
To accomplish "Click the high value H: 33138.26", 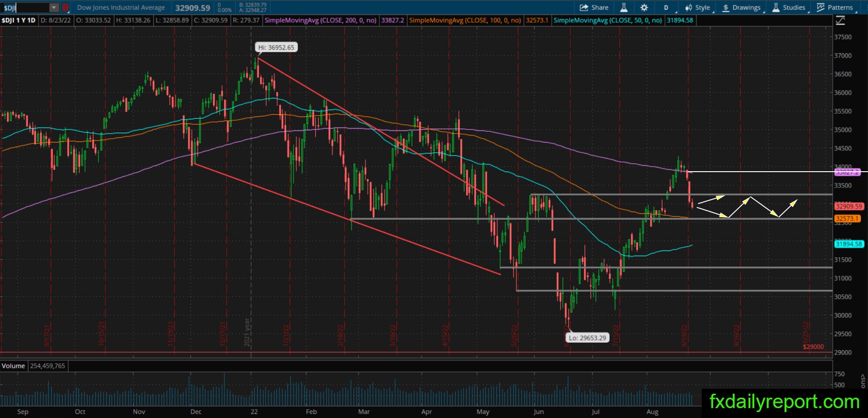I will pyautogui.click(x=133, y=20).
